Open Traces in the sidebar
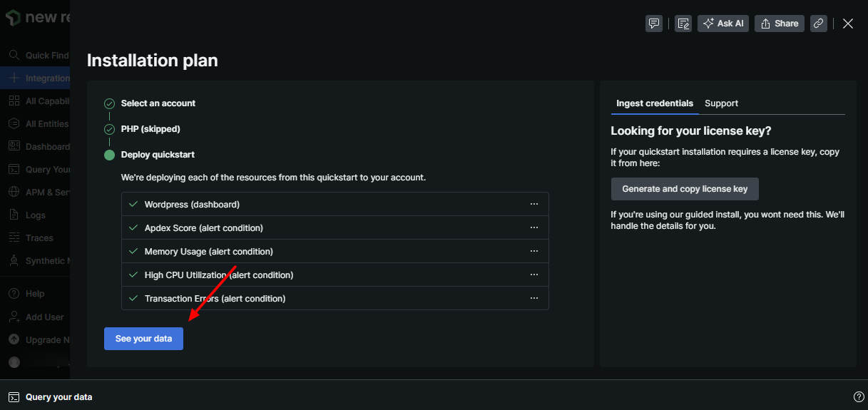Viewport: 868px width, 410px height. (x=35, y=238)
